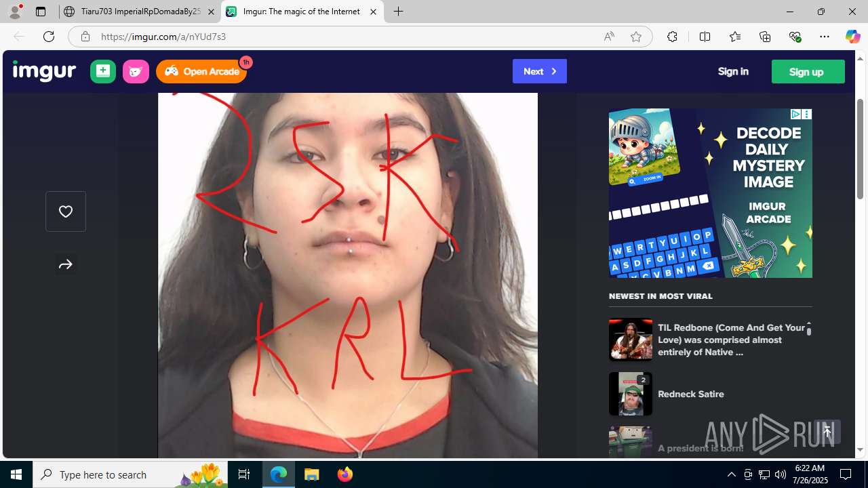Image resolution: width=868 pixels, height=488 pixels.
Task: Click the green Sign up button
Action: click(808, 71)
